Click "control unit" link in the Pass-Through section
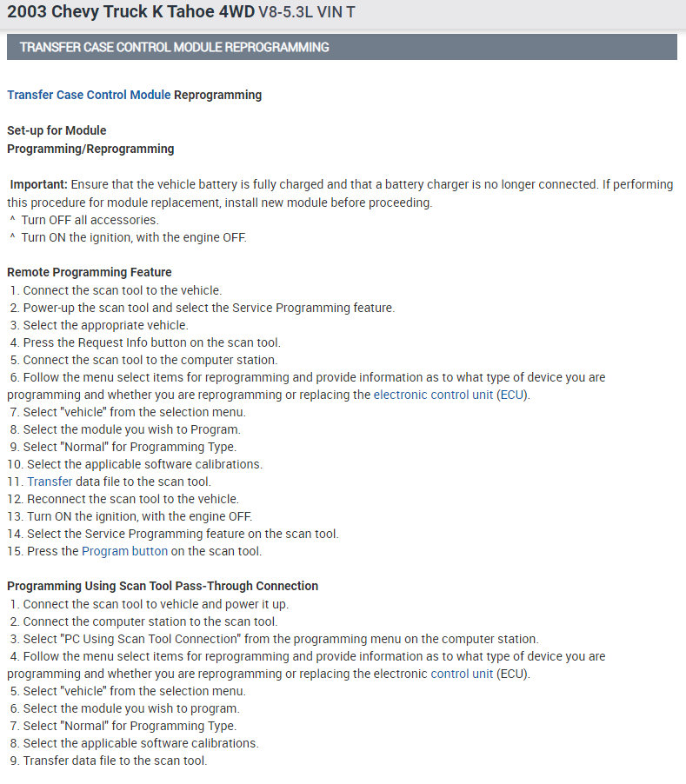The height and width of the screenshot is (784, 686). pyautogui.click(x=463, y=674)
